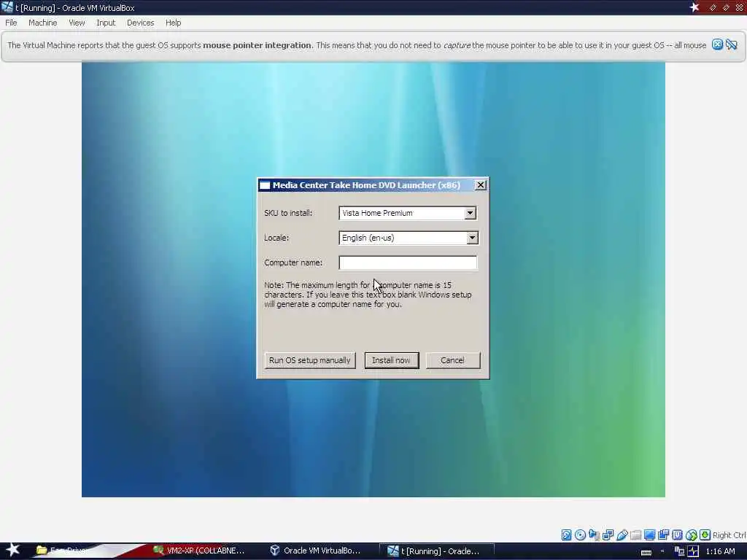This screenshot has width=747, height=560.
Task: Click the Locale label
Action: point(276,238)
